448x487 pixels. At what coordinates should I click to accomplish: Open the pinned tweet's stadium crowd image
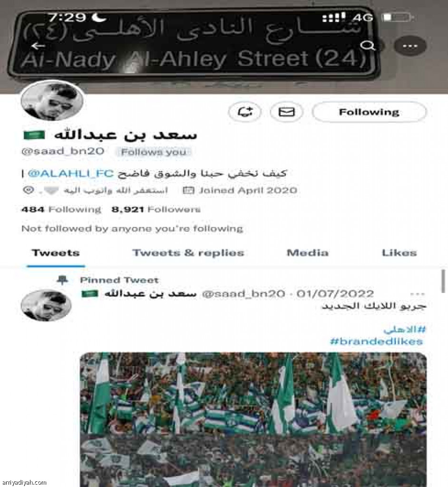click(x=253, y=419)
